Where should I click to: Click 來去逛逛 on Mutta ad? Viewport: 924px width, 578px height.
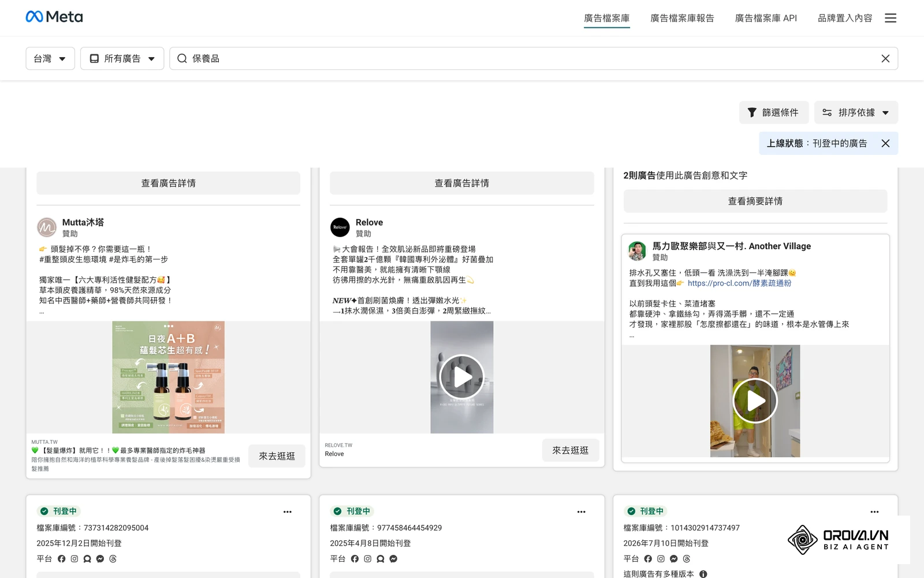coord(277,456)
